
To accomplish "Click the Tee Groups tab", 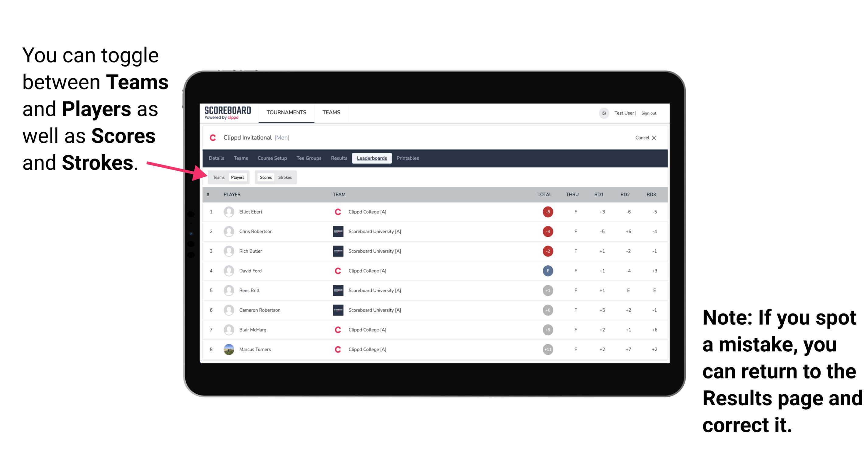I will (308, 158).
